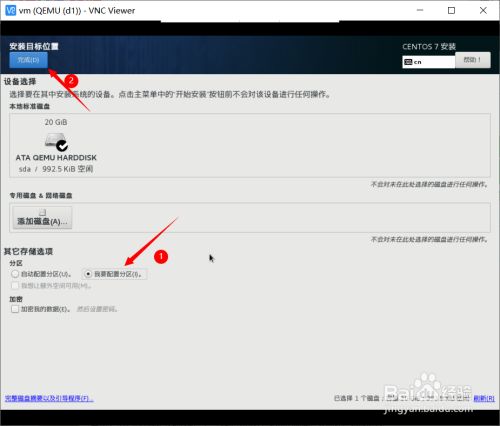Click the Help button beside keyboard layout
The width and height of the screenshot is (500, 426).
click(473, 60)
